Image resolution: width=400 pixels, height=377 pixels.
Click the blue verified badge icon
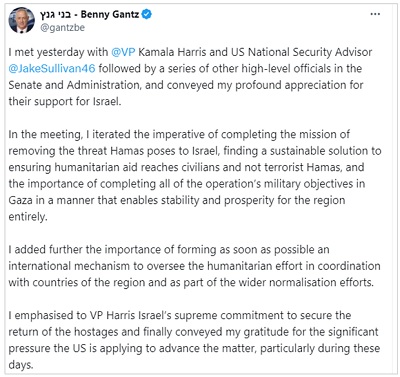(x=147, y=14)
